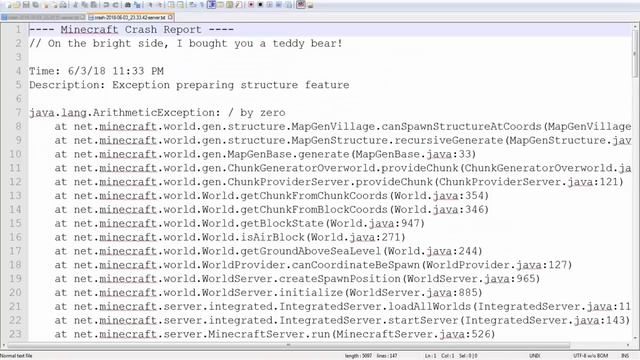Click the New file toolbar icon
Image resolution: width=640 pixels, height=360 pixels.
pos(9,5)
